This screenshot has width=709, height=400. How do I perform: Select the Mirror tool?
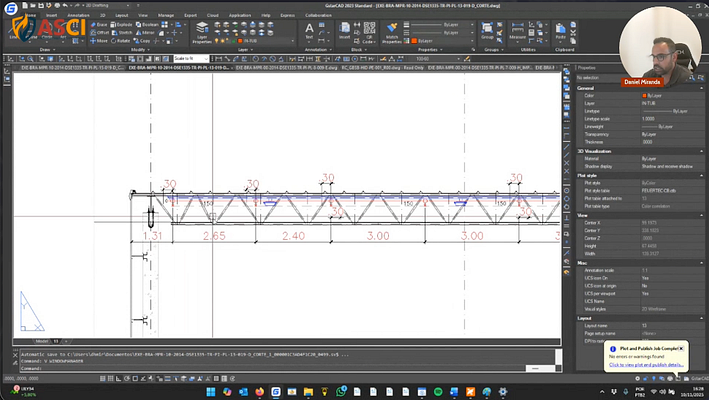pos(145,33)
